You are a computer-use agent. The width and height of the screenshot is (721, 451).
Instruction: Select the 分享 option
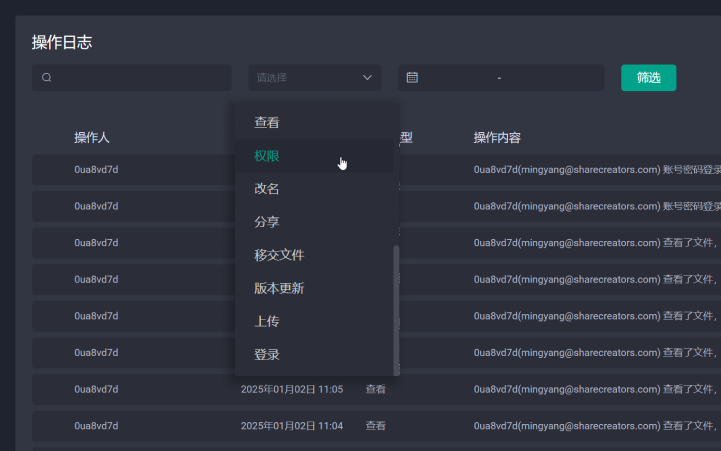click(267, 222)
